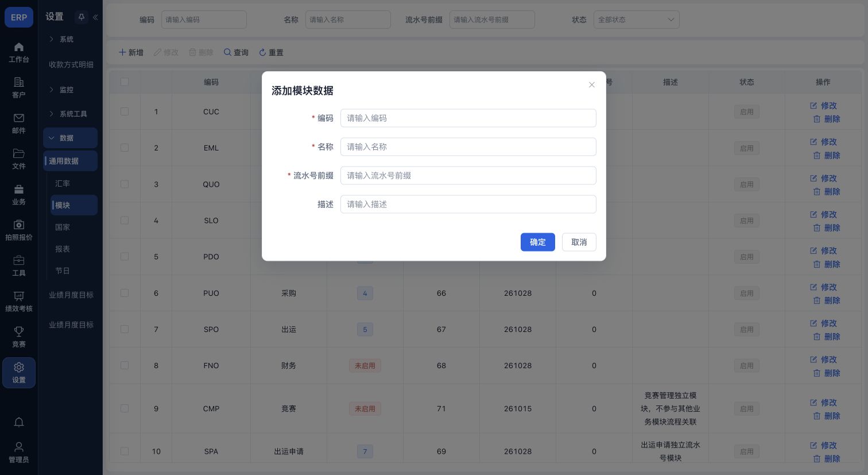
Task: Confirm with the 确定 button
Action: pyautogui.click(x=538, y=242)
